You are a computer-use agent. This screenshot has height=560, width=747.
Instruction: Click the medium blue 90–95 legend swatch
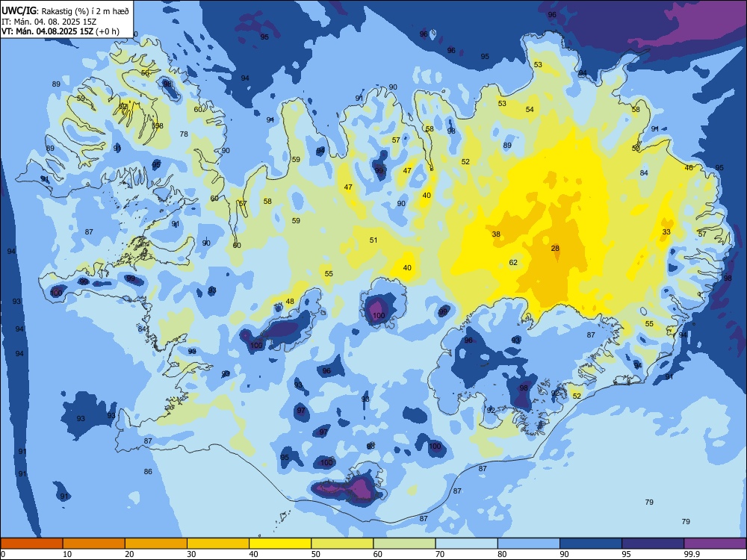591,544
